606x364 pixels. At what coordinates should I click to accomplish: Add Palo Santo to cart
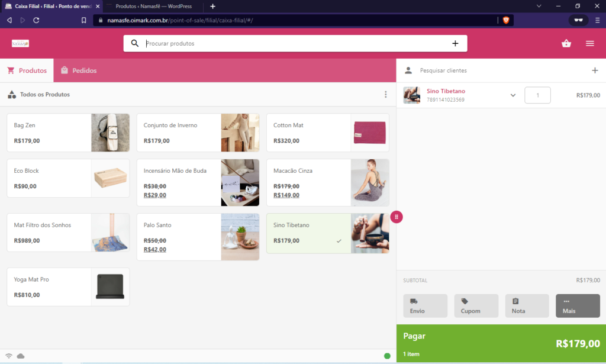pos(198,237)
